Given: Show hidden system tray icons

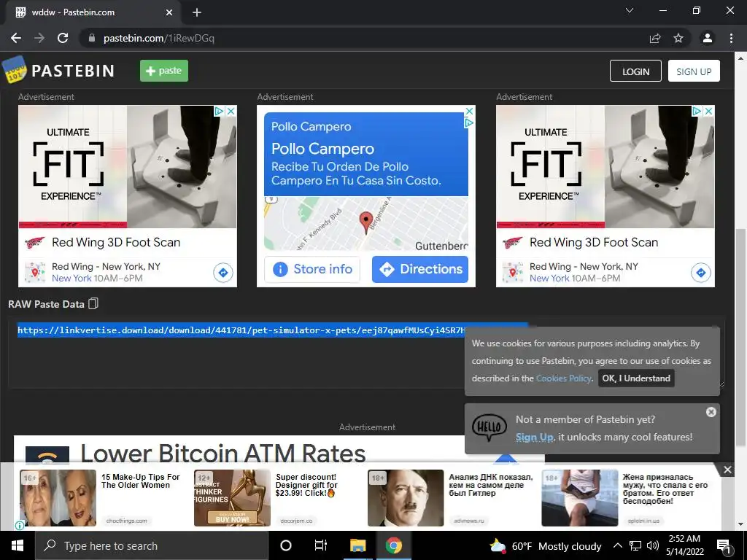Looking at the screenshot, I should click(617, 545).
